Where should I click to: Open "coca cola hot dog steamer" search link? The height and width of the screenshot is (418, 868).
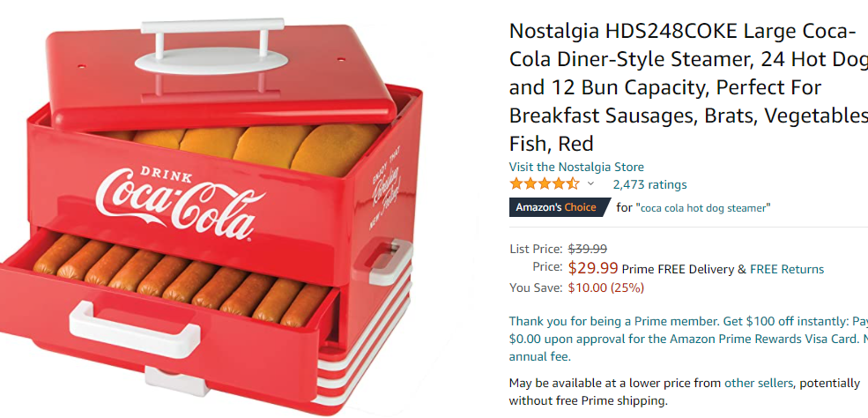(704, 207)
